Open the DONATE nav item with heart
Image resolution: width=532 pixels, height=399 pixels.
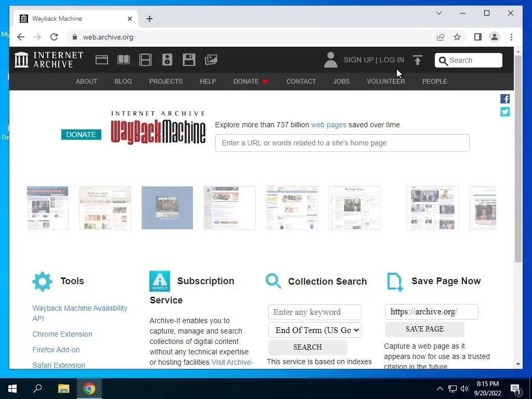(x=251, y=82)
